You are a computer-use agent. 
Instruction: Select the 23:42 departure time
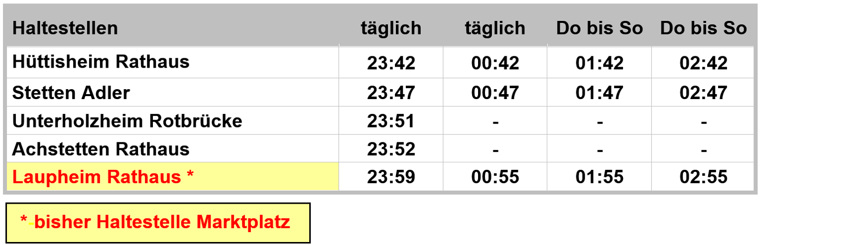[391, 63]
